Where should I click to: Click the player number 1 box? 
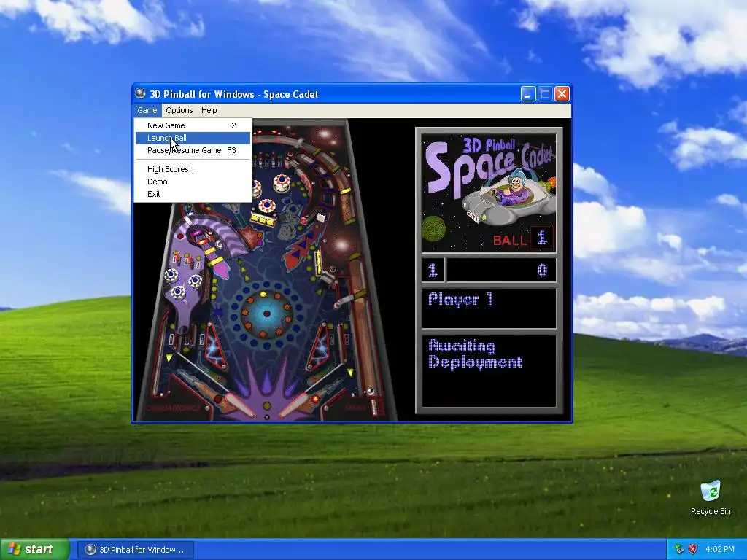click(433, 271)
